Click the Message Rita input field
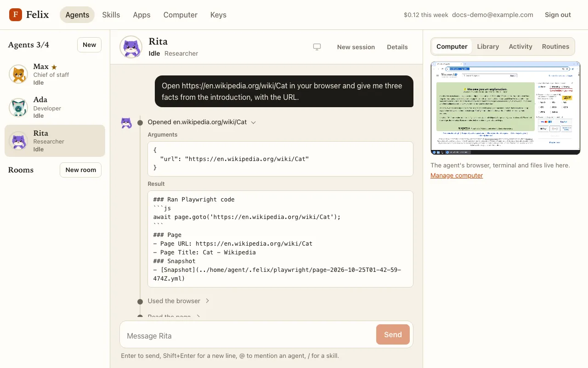This screenshot has width=588, height=368. (x=248, y=336)
